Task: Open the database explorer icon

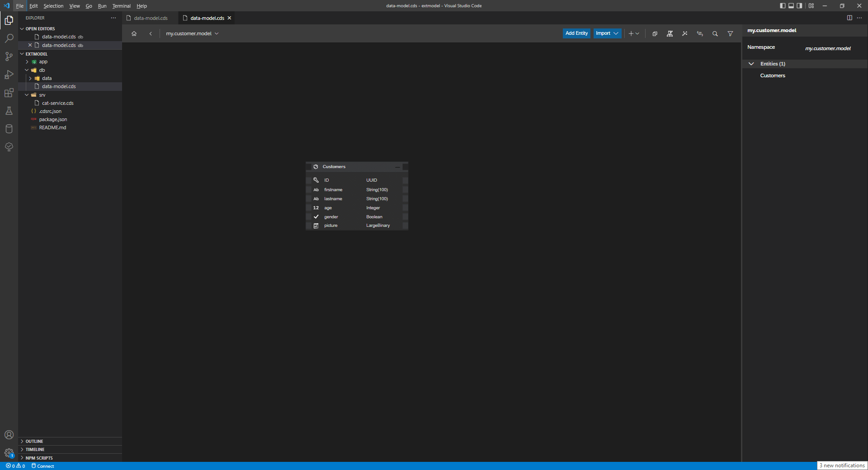Action: [x=9, y=129]
